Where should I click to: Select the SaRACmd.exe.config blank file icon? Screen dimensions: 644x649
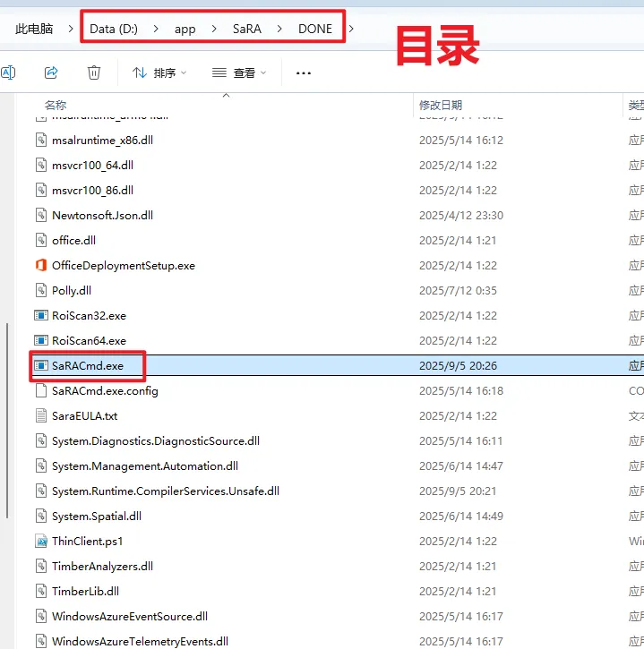[x=41, y=390]
